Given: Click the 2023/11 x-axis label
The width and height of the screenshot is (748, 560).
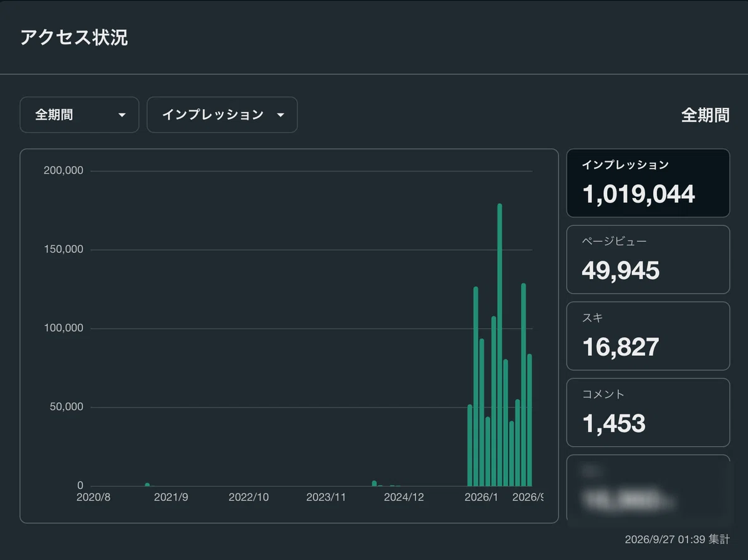Looking at the screenshot, I should coord(326,497).
